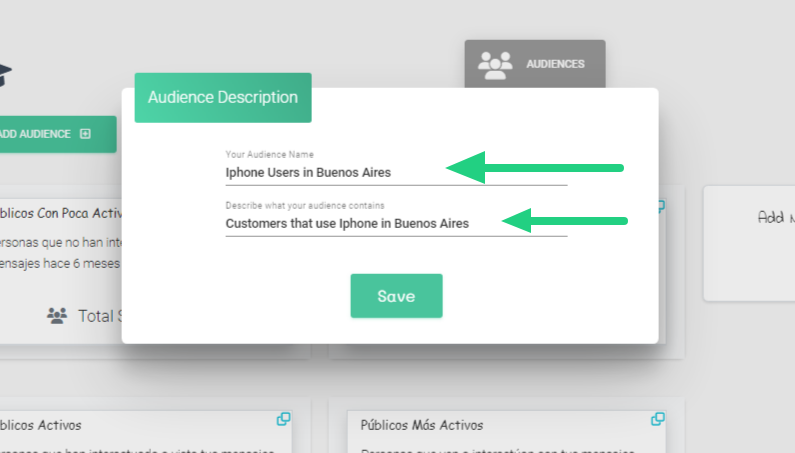Click the people icon beside Total
The height and width of the screenshot is (453, 795).
[57, 316]
